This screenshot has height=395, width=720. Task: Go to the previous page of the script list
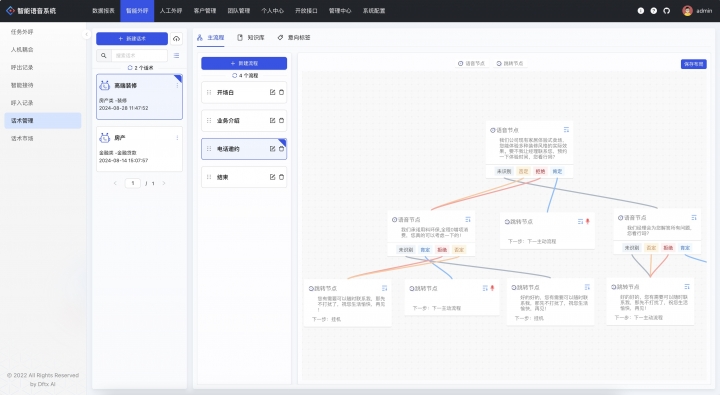[115, 183]
